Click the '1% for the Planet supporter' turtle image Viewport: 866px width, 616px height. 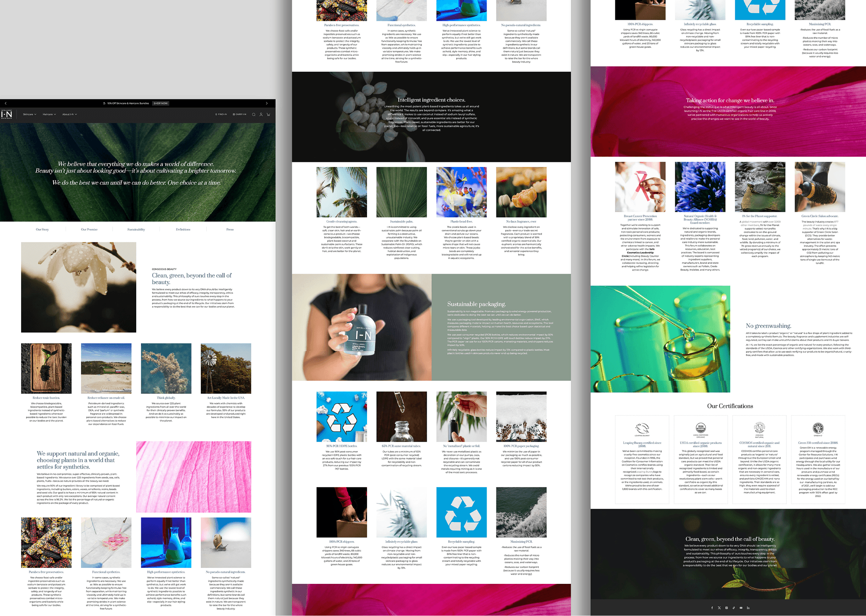[x=760, y=187]
